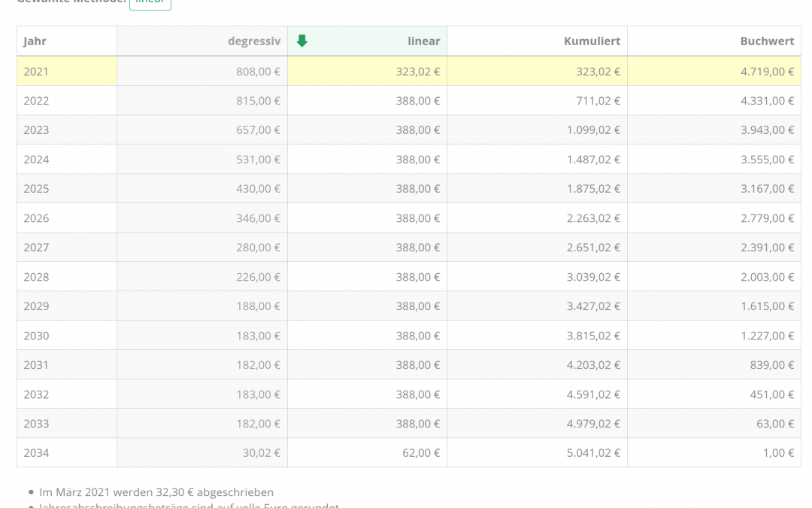Click the 808,00 € degressiv value for 2021
This screenshot has width=812, height=508.
258,71
